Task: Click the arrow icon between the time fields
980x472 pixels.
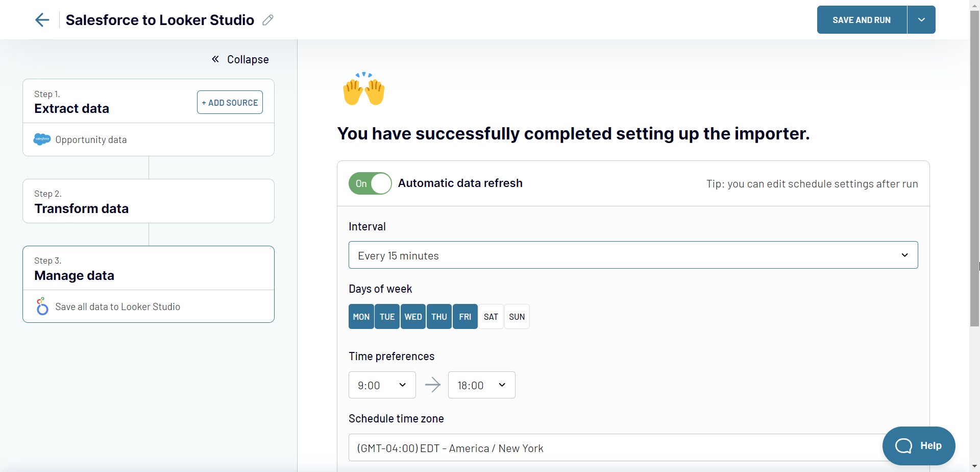Action: click(433, 385)
